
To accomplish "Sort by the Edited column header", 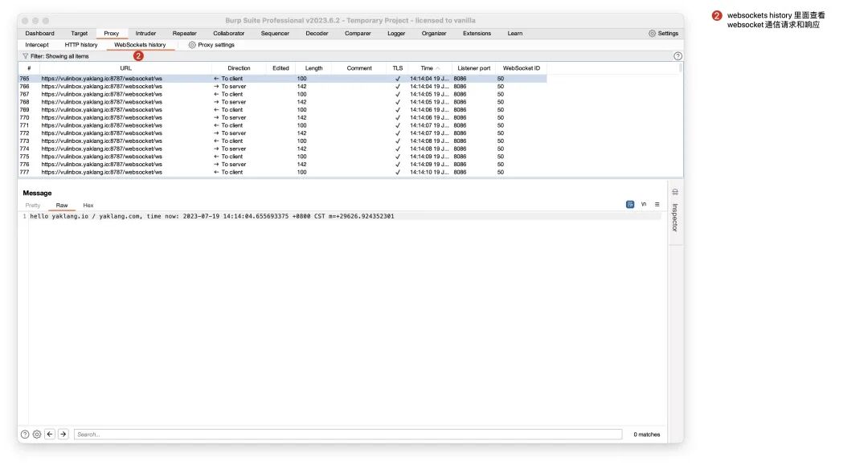I will tap(280, 68).
